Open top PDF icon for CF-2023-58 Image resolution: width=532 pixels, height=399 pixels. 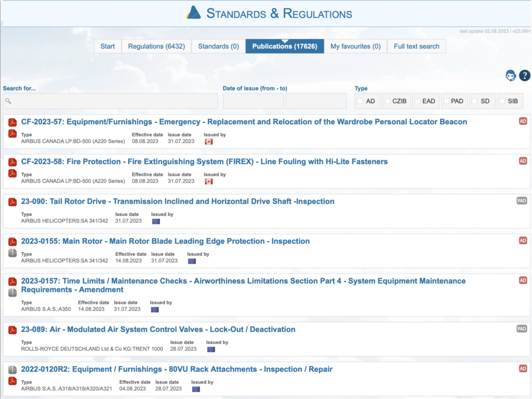[x=12, y=162]
